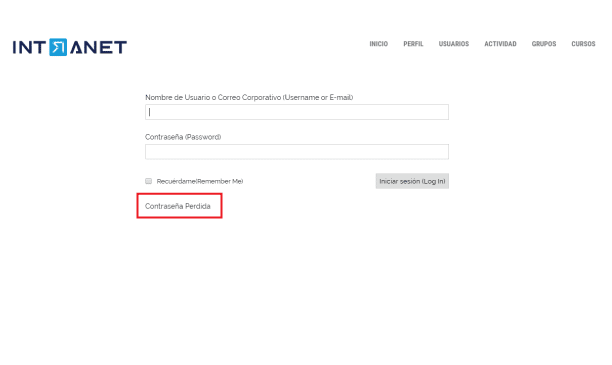Click the Recuérdame (Remember Me) label
Viewport: 612px width, 365px height.
(x=200, y=181)
